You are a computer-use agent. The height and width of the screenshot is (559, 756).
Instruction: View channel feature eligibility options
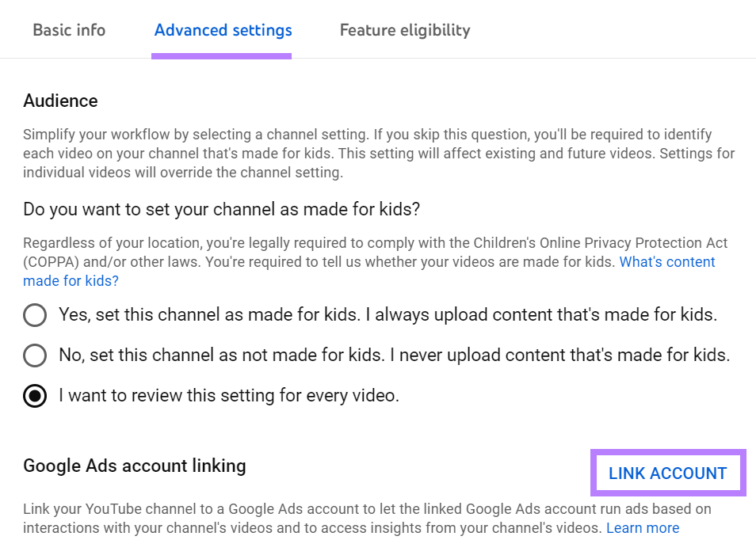[404, 29]
